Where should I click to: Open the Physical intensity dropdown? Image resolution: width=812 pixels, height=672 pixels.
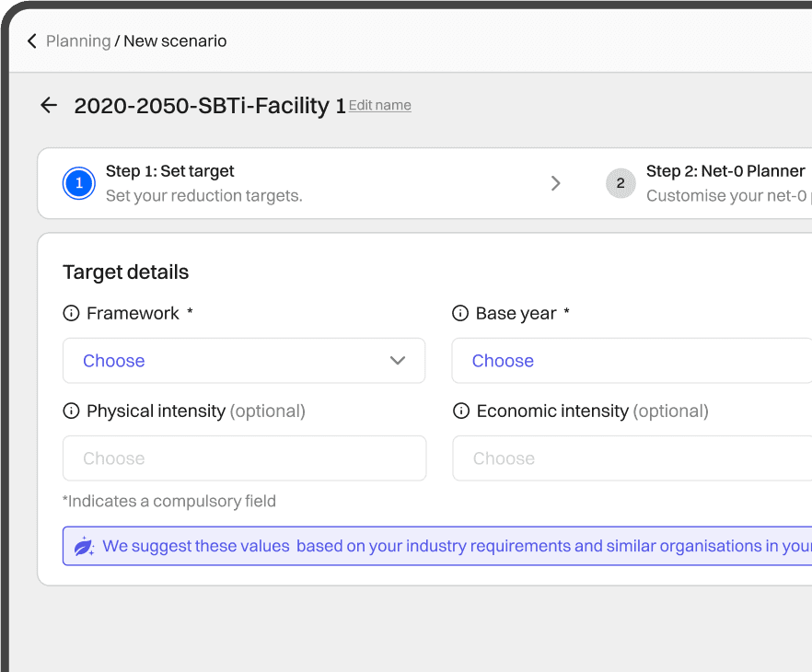click(x=244, y=458)
